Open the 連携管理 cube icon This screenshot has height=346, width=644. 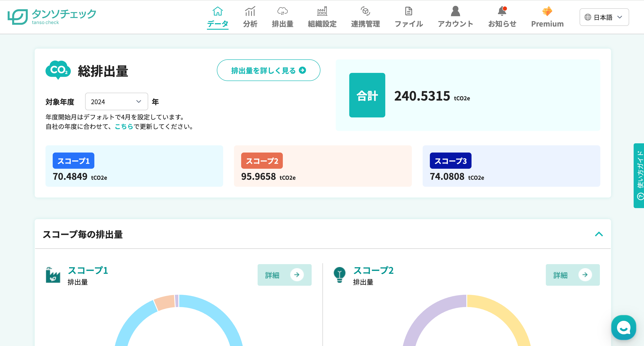pos(365,11)
